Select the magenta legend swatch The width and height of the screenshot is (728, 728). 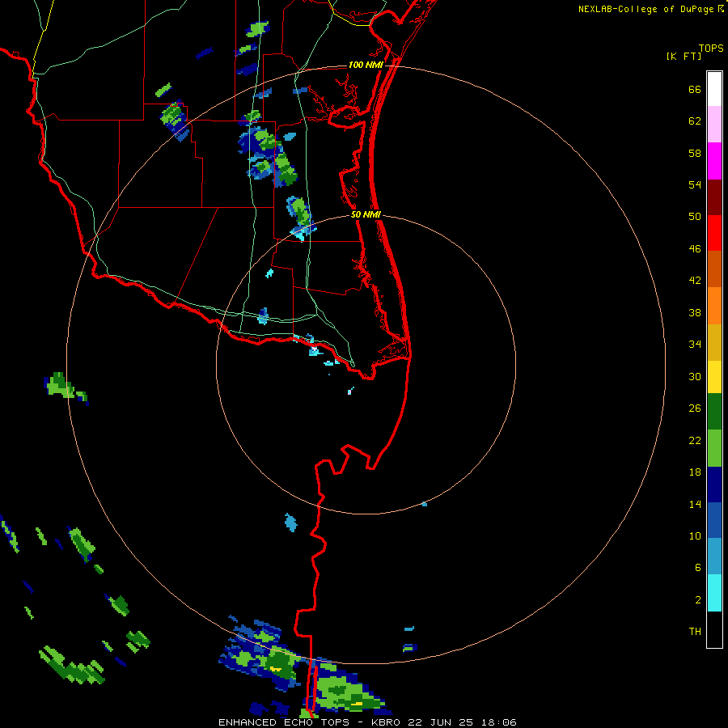714,161
